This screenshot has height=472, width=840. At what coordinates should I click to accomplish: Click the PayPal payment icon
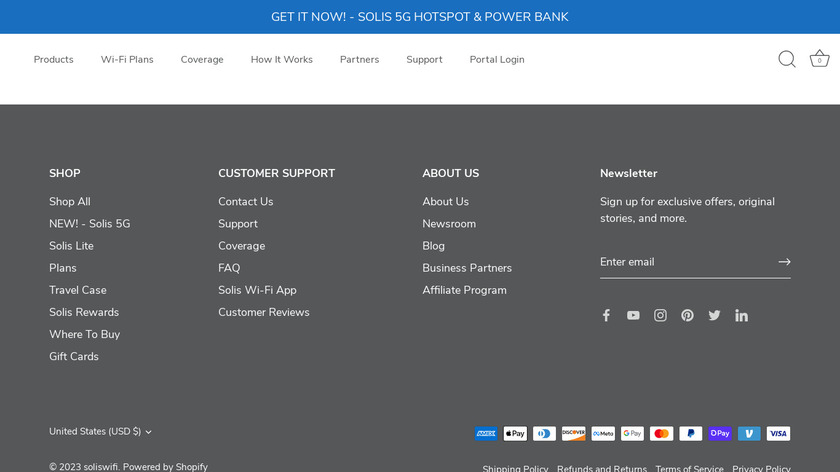[691, 433]
